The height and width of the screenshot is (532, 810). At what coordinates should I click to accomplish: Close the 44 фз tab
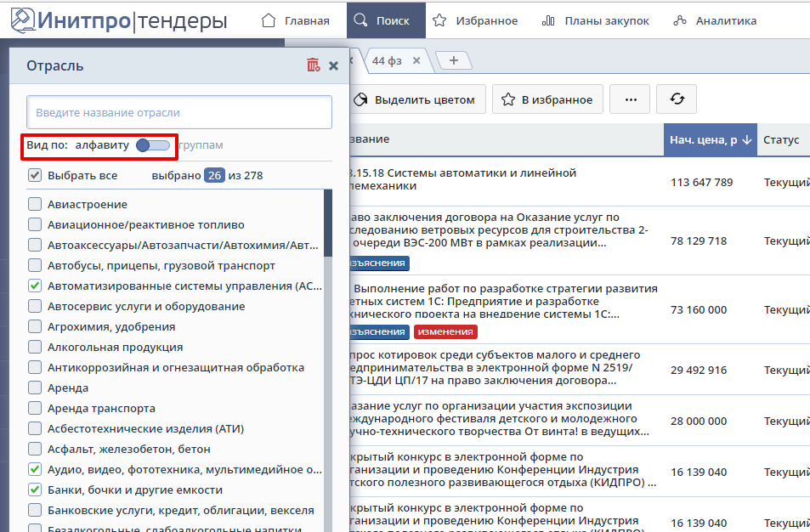point(416,60)
